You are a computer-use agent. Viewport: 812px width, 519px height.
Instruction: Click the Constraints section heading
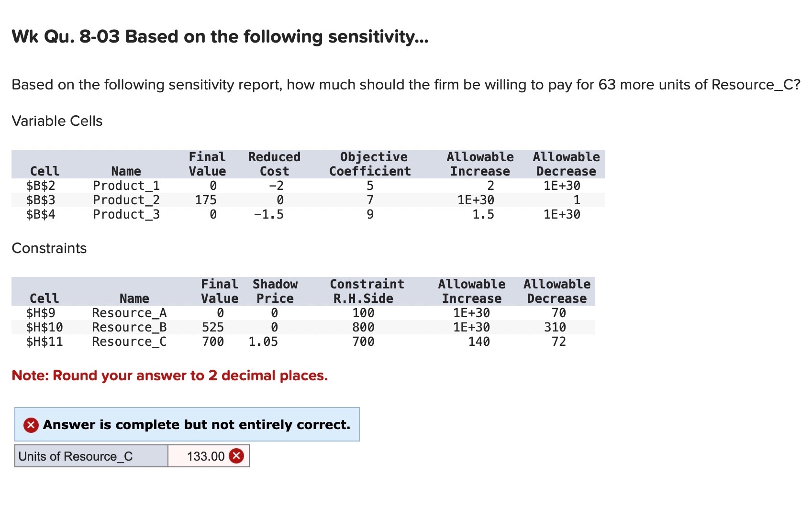coord(49,248)
